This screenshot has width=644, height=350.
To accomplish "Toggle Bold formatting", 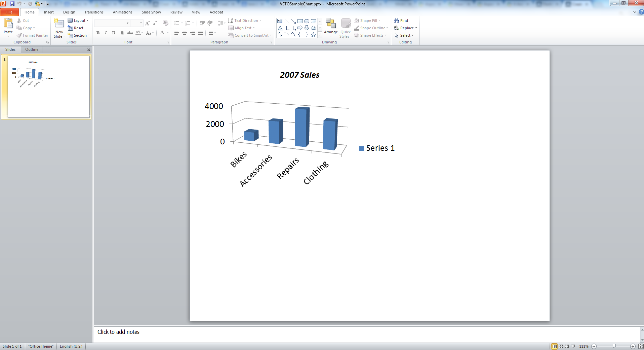I will [98, 33].
